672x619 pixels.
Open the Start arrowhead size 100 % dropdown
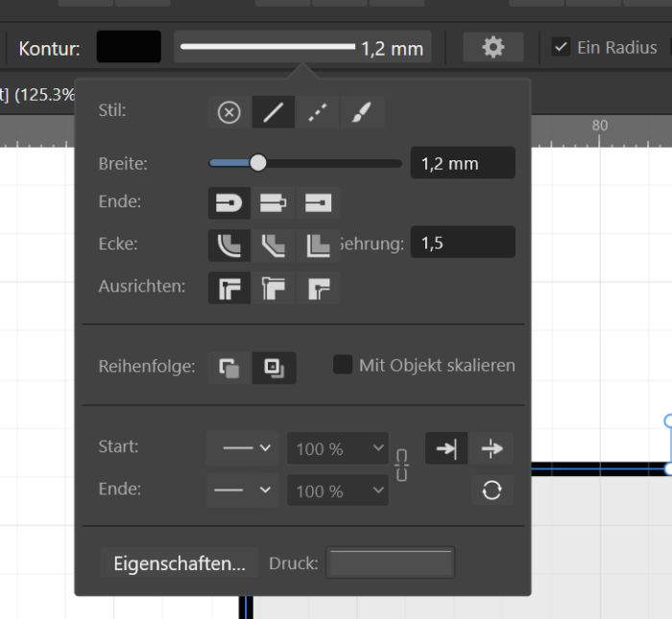coord(338,448)
